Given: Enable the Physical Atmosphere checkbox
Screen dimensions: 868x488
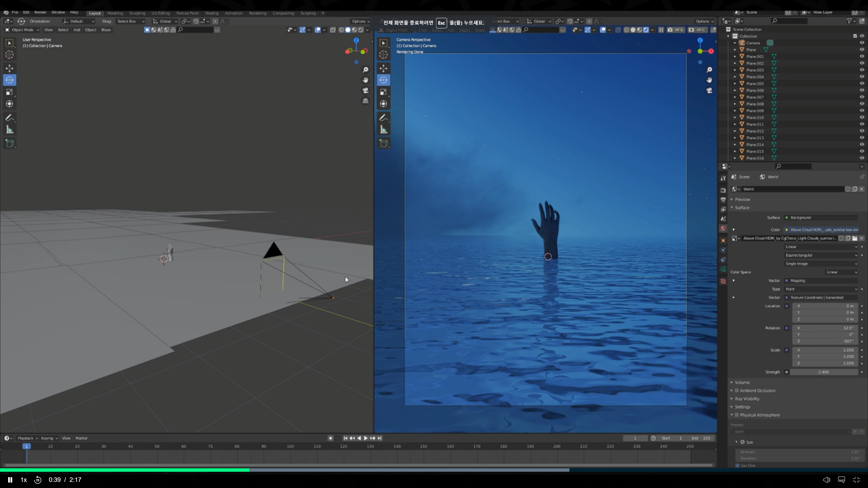Looking at the screenshot, I should point(737,415).
